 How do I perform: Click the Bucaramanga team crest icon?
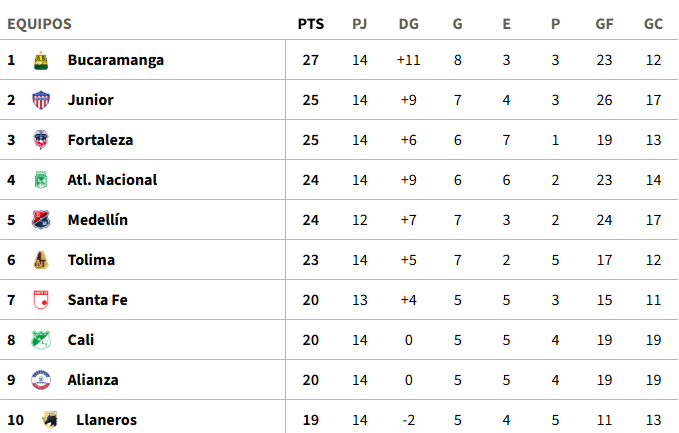tap(41, 60)
